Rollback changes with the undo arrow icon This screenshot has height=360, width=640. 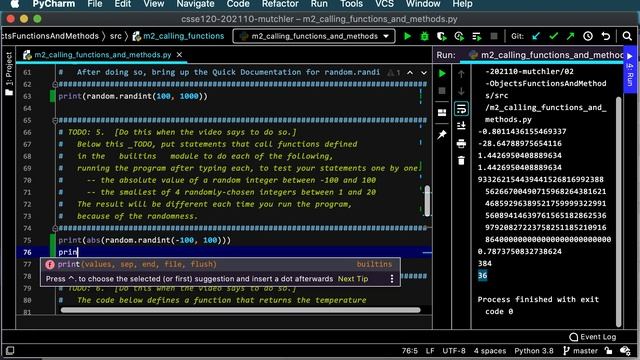click(x=606, y=36)
